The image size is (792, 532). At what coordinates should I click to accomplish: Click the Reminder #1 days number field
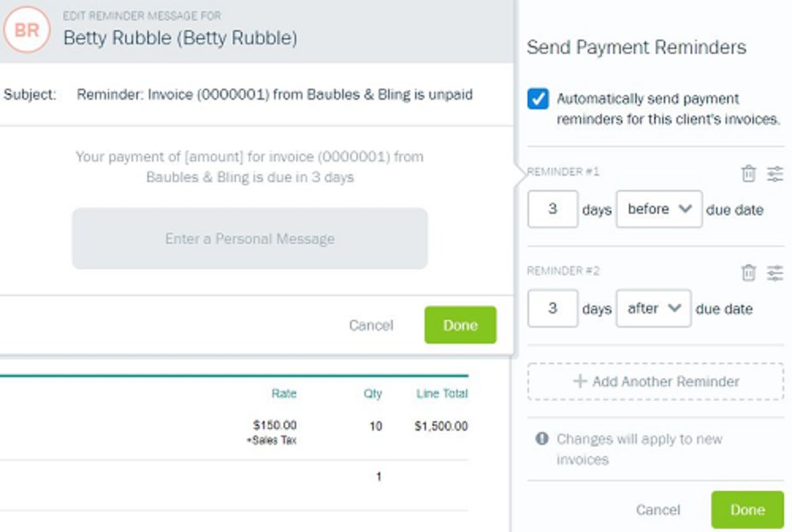(553, 209)
